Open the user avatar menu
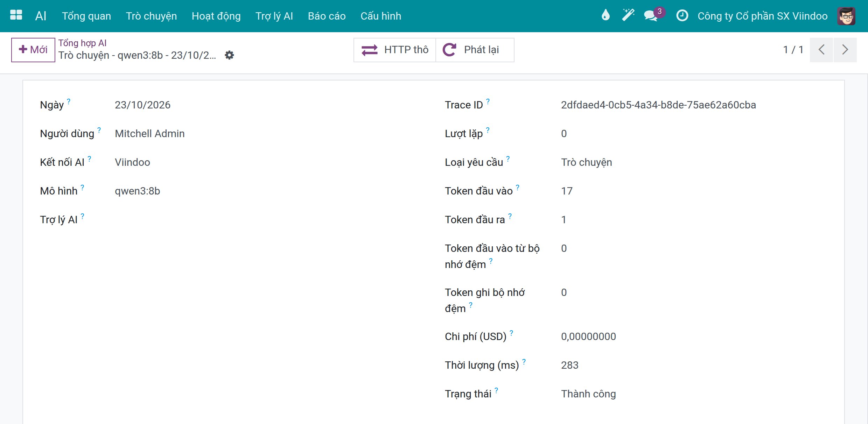 (x=846, y=16)
